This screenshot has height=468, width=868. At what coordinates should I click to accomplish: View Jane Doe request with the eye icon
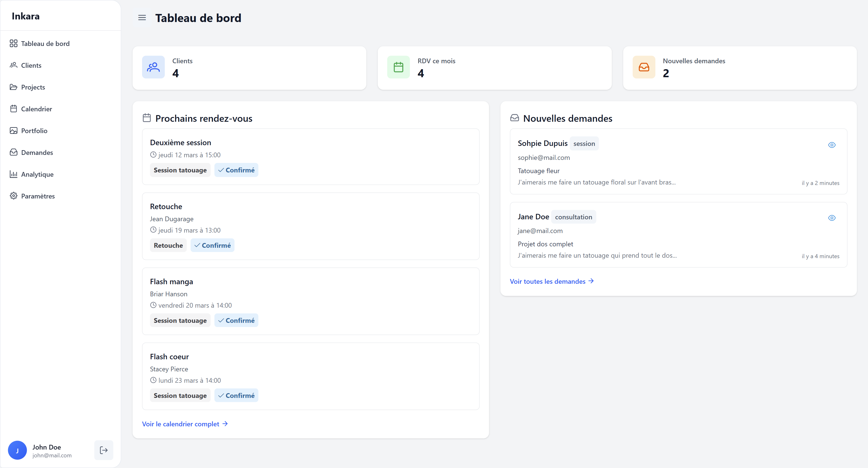[832, 217]
